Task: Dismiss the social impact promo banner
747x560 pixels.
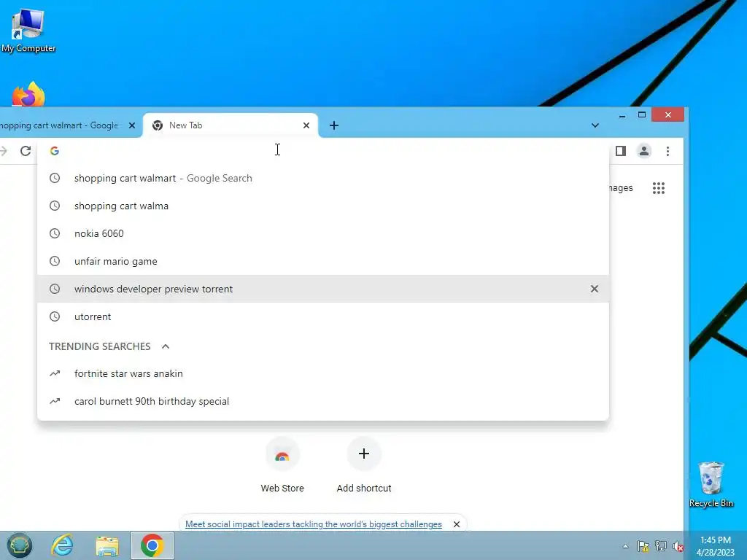Action: (x=457, y=524)
